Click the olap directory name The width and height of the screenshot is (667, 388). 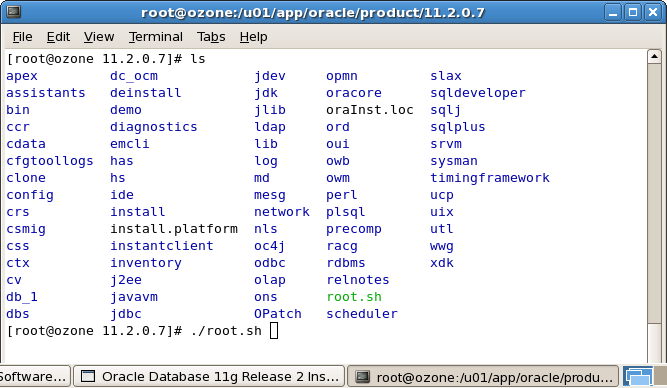270,280
